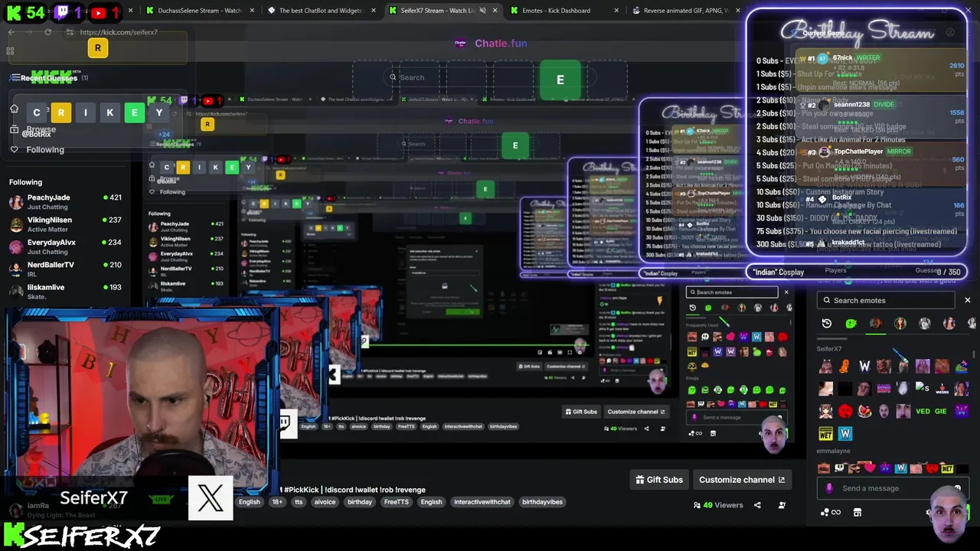Open the tts stream tag
This screenshot has height=551, width=980.
click(299, 502)
